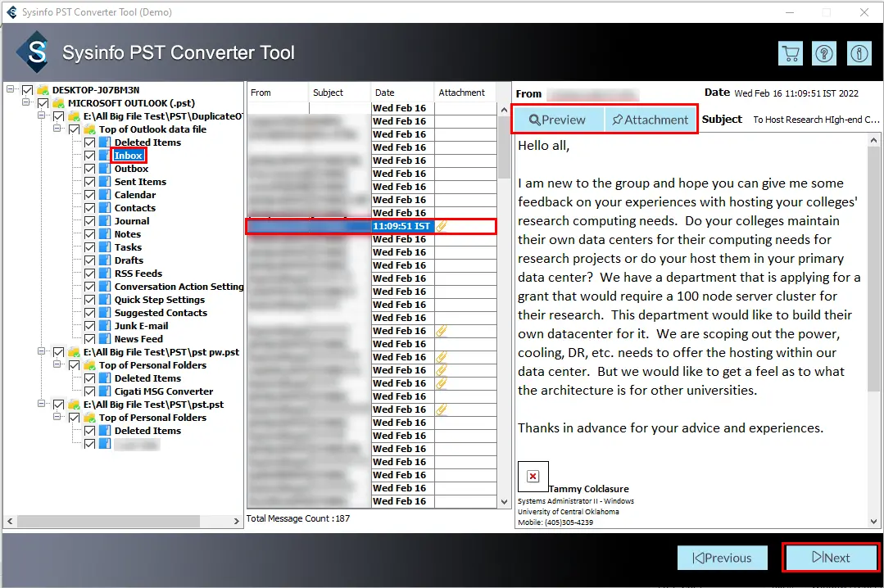Click the Notes folder icon
Viewport: 884px width, 588px height.
pyautogui.click(x=105, y=234)
